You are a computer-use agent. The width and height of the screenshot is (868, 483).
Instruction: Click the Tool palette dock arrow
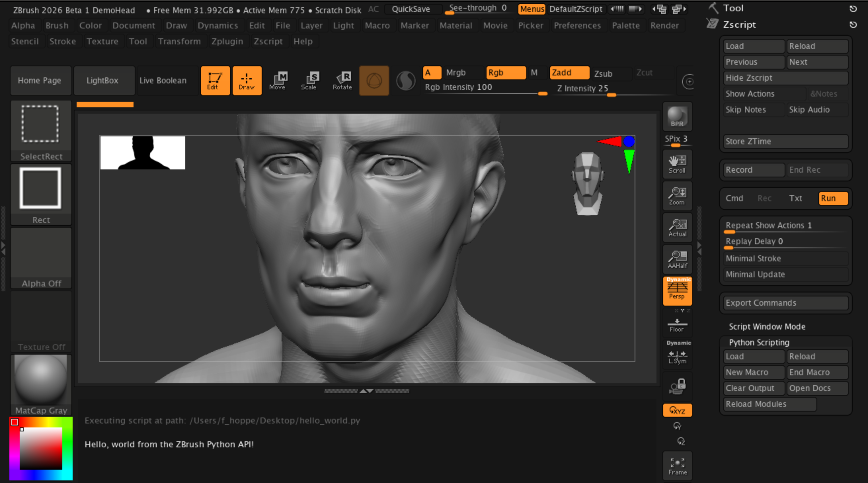coord(853,8)
